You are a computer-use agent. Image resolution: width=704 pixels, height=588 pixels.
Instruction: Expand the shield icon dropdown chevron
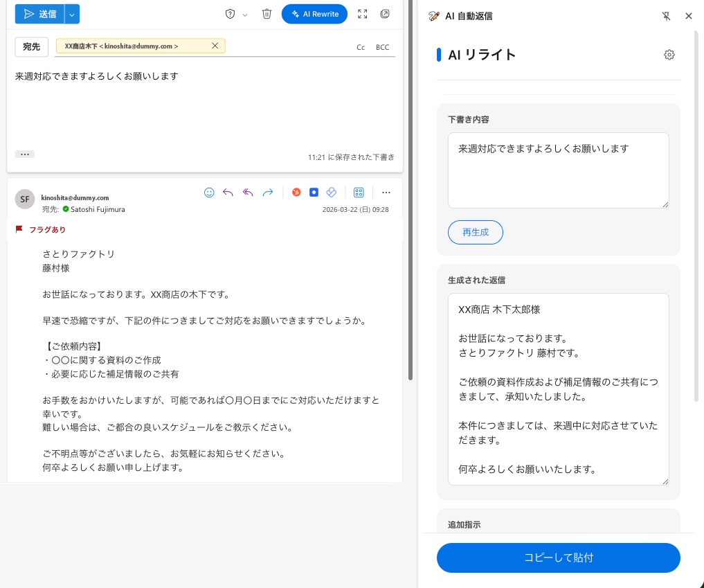[244, 15]
